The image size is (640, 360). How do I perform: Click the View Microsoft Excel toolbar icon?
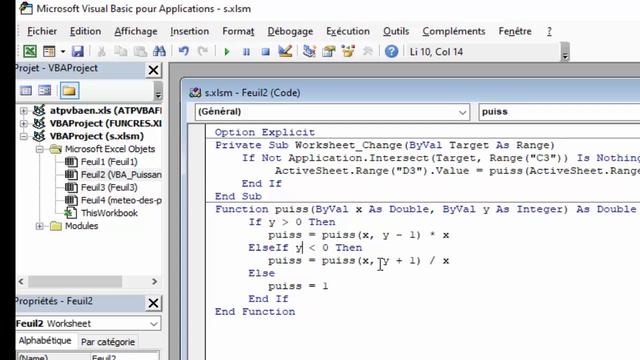(x=30, y=51)
